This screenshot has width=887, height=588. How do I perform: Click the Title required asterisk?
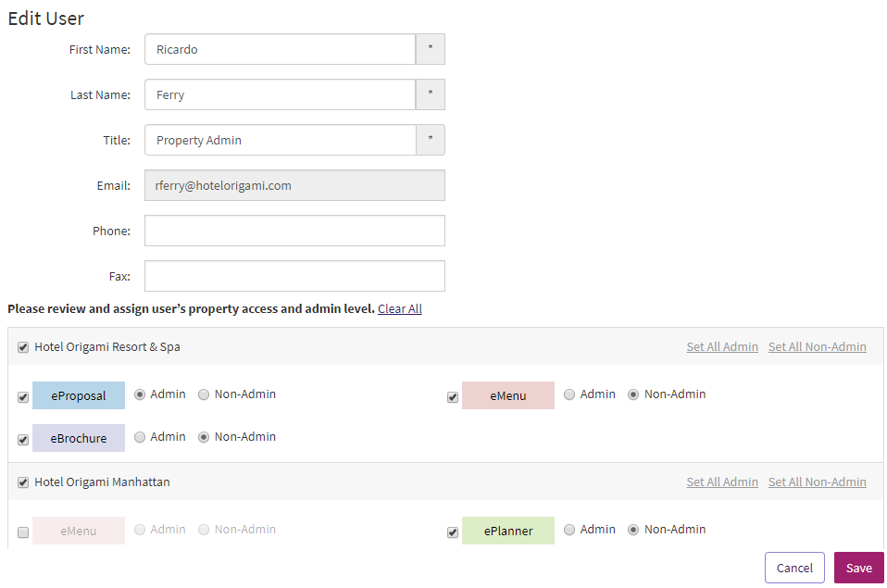coord(431,140)
